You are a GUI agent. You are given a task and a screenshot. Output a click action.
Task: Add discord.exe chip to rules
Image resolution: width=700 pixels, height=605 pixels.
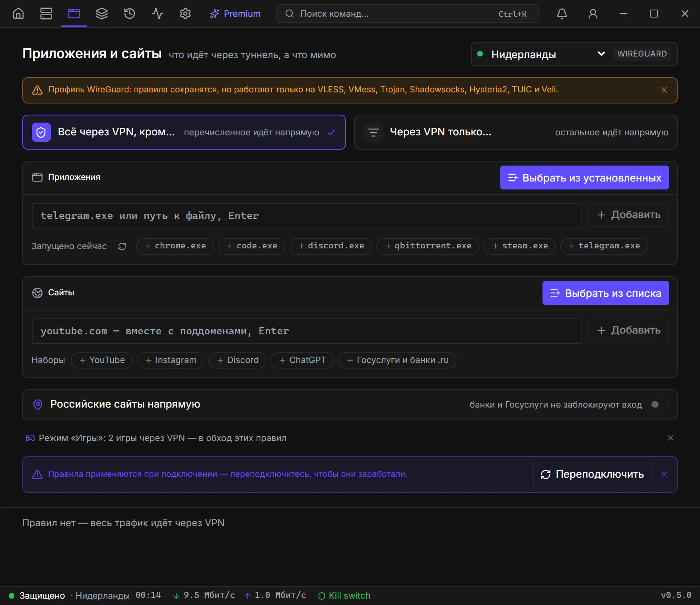click(331, 246)
